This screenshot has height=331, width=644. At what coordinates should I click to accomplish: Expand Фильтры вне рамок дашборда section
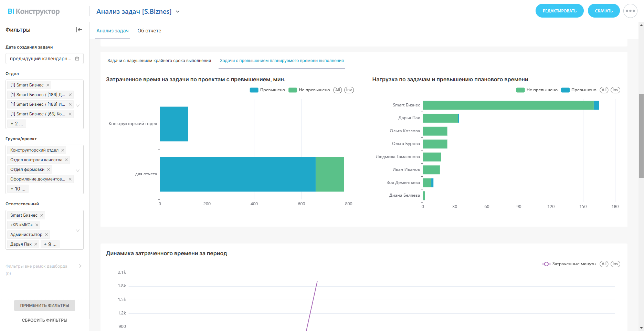coord(80,266)
